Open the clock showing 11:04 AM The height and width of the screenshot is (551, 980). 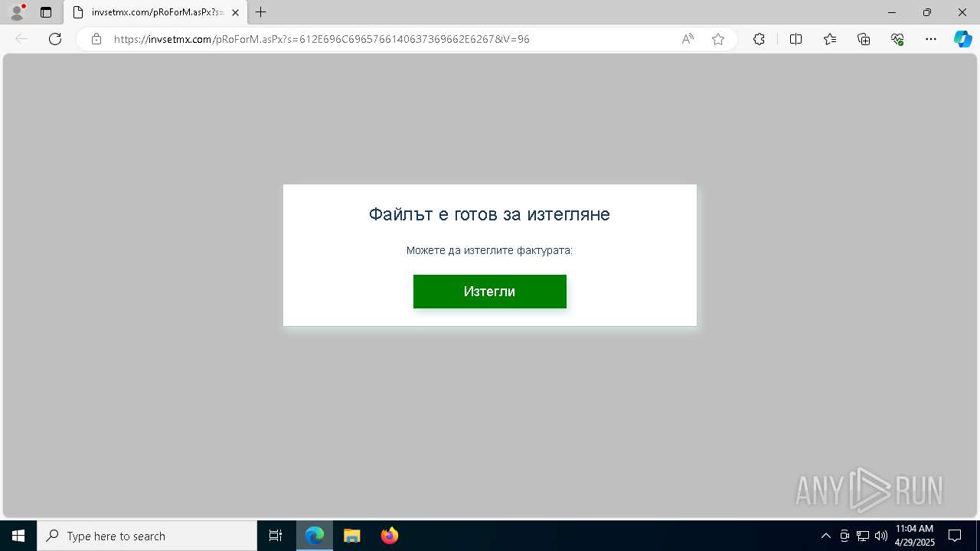915,536
